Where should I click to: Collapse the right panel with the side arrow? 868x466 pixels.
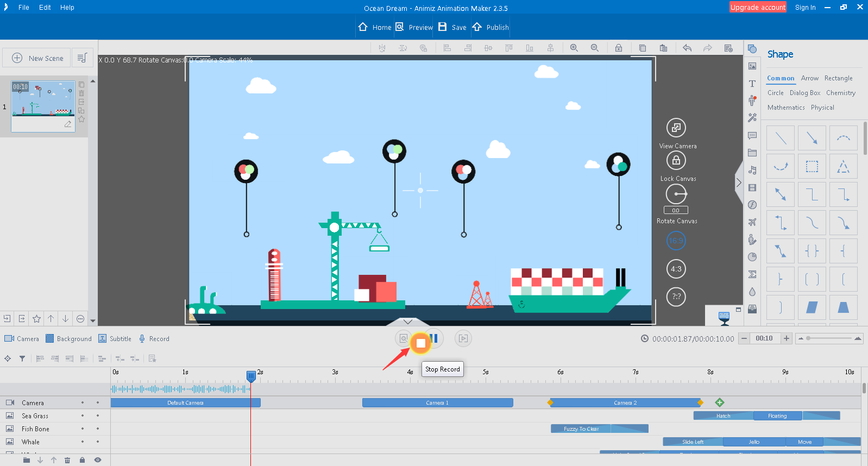739,182
